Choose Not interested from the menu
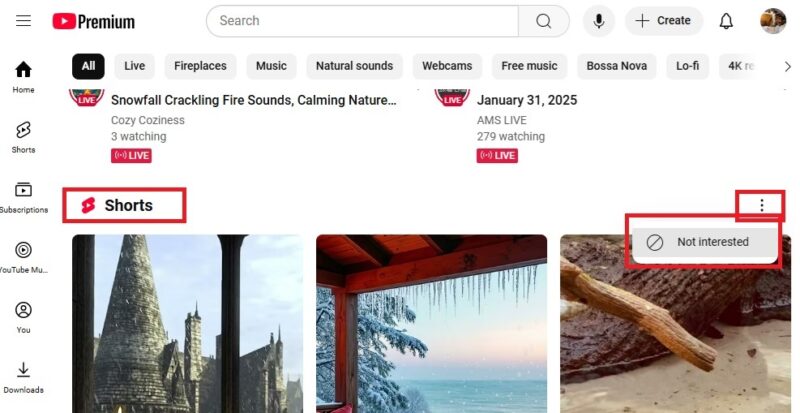This screenshot has width=800, height=413. click(705, 242)
